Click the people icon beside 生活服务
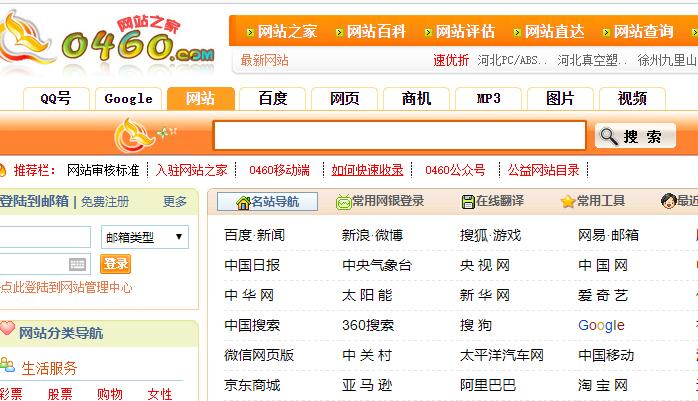 click(x=8, y=366)
